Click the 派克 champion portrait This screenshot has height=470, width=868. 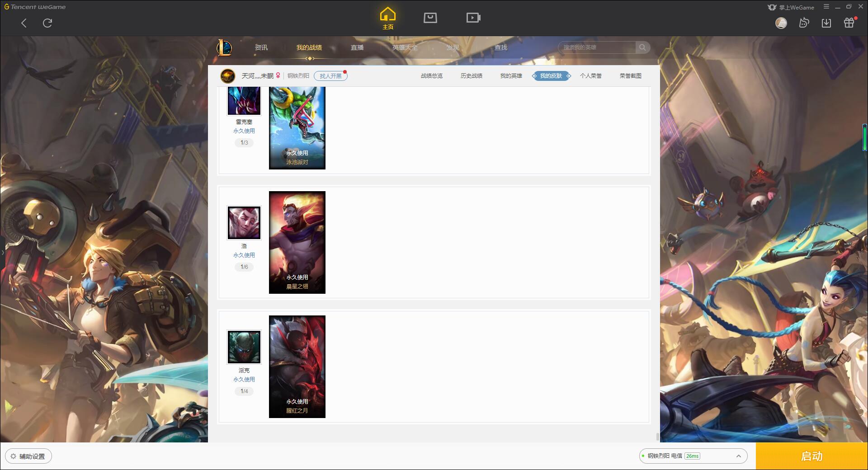click(x=244, y=347)
